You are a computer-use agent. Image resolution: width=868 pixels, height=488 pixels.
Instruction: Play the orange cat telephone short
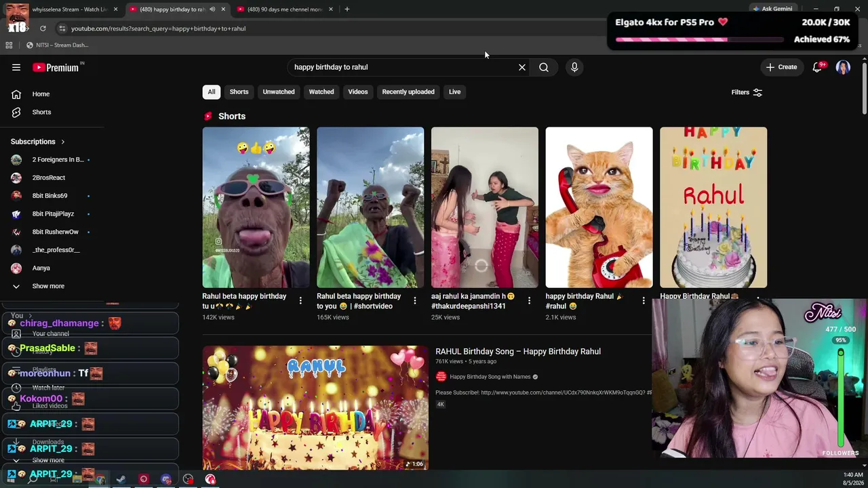coord(599,207)
